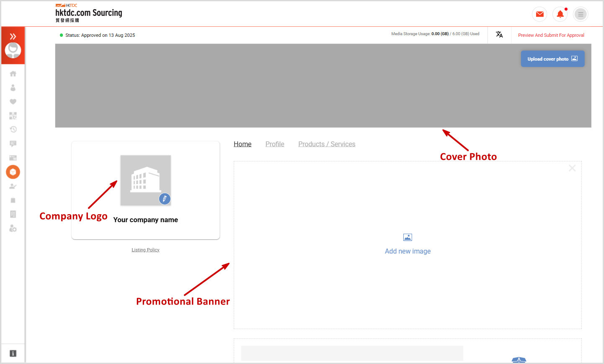Screen dimensions: 604x364
Task: Open the person profile sidebar icon
Action: 13,87
